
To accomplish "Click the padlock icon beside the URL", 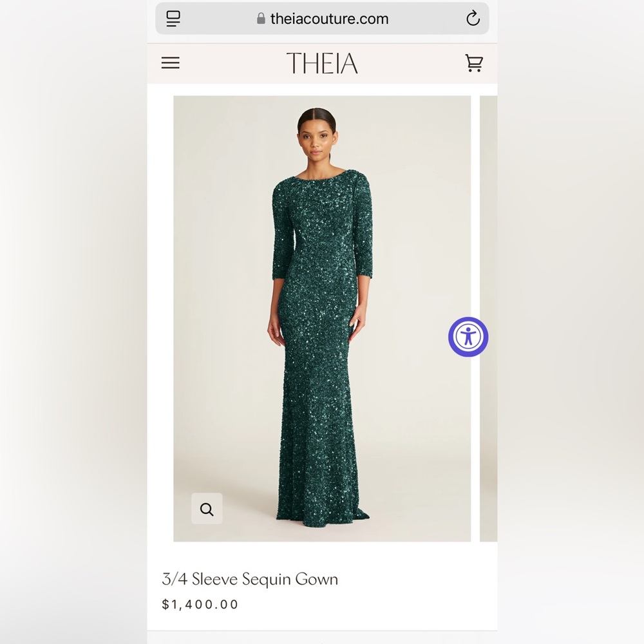I will (x=261, y=19).
